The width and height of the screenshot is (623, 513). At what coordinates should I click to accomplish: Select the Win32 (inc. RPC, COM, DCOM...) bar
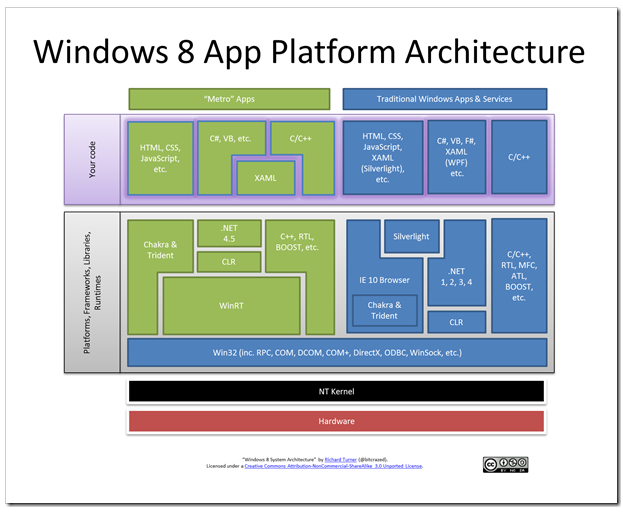pos(337,352)
